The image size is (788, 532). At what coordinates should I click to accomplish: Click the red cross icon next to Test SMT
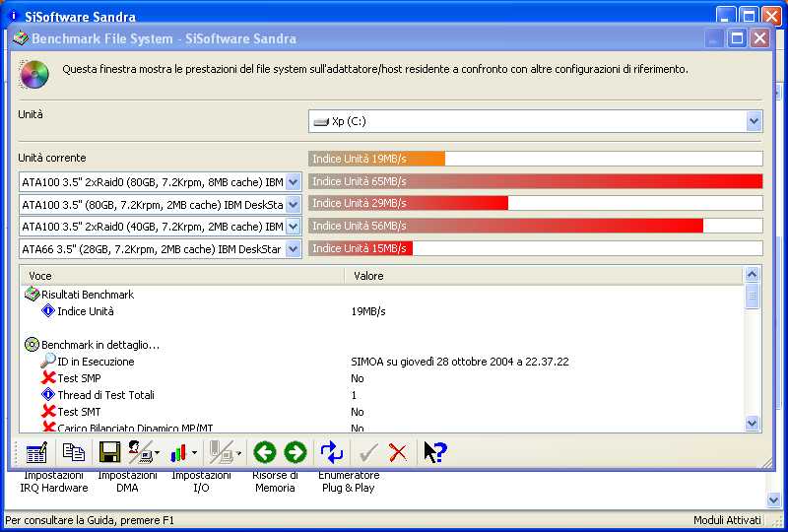point(48,412)
